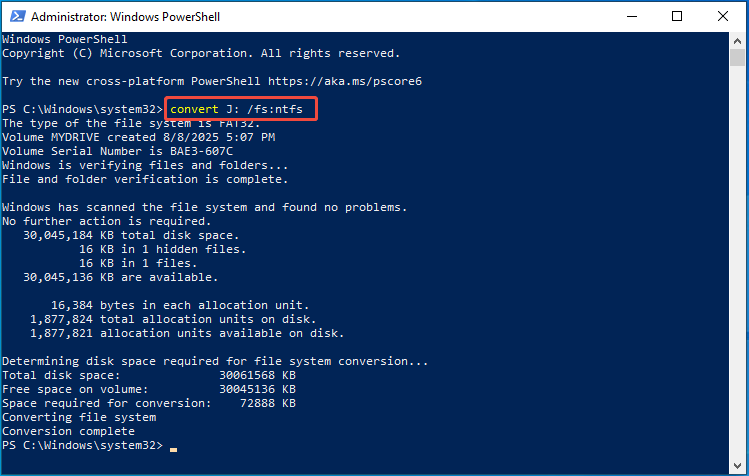Click the 'Free space on volume' line
The image size is (749, 476).
tap(148, 389)
